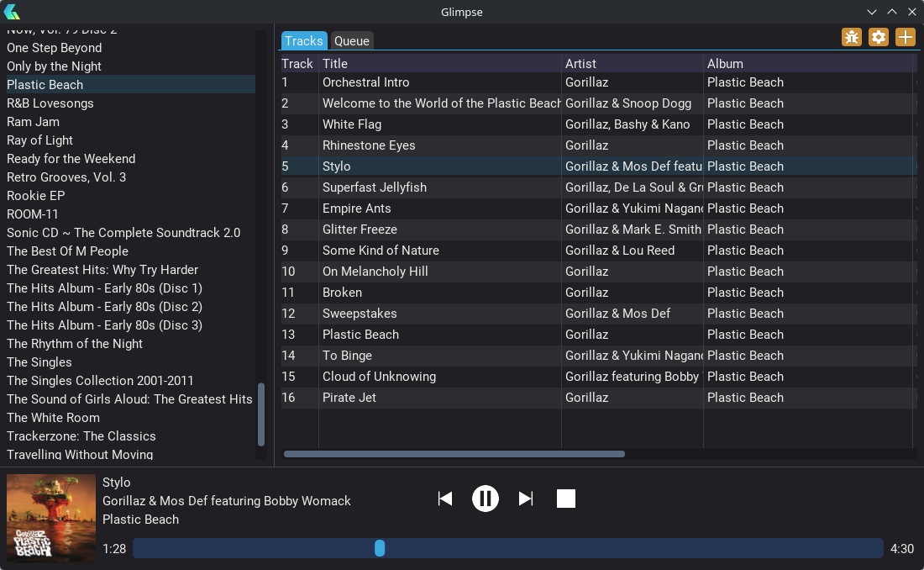Click the Track number column header
Image resolution: width=924 pixels, height=570 pixels.
pos(298,64)
